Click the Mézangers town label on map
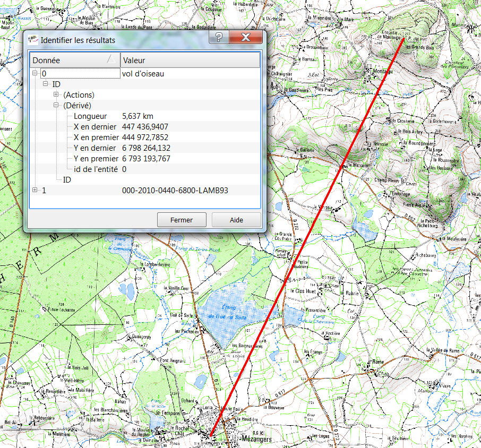This screenshot has height=448, width=481. 256,440
